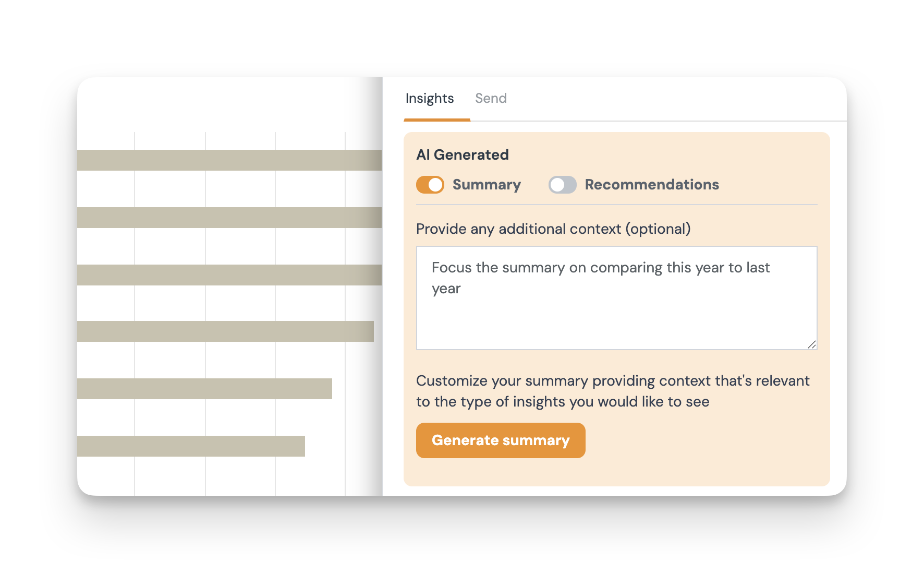Switch to the Send tab

click(x=491, y=98)
